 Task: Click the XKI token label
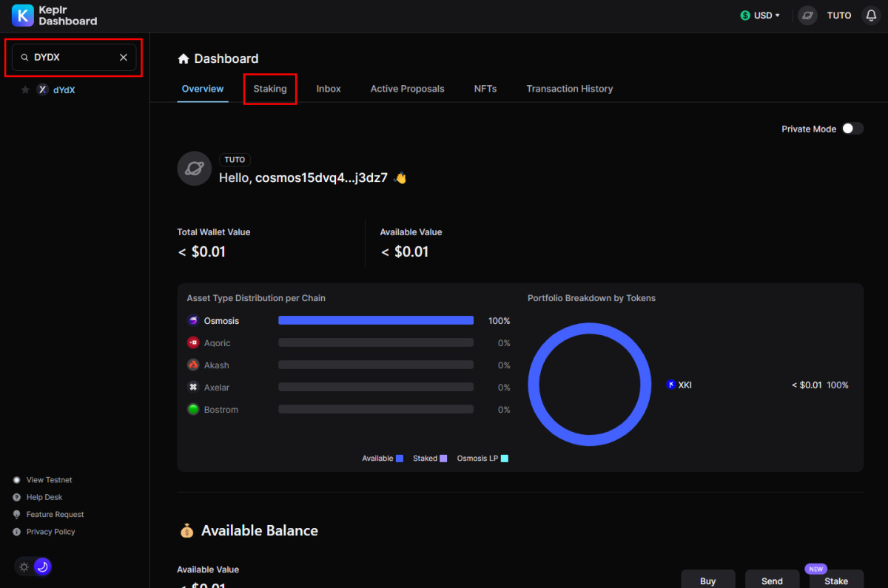tap(685, 385)
